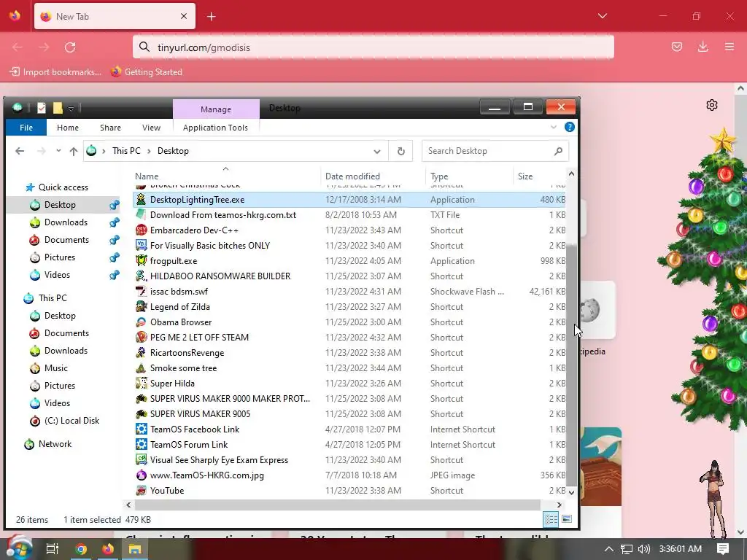Screen dimensions: 747x560
Task: Click the HILDABOO RANSOMWARE BUILDER icon
Action: click(x=141, y=276)
